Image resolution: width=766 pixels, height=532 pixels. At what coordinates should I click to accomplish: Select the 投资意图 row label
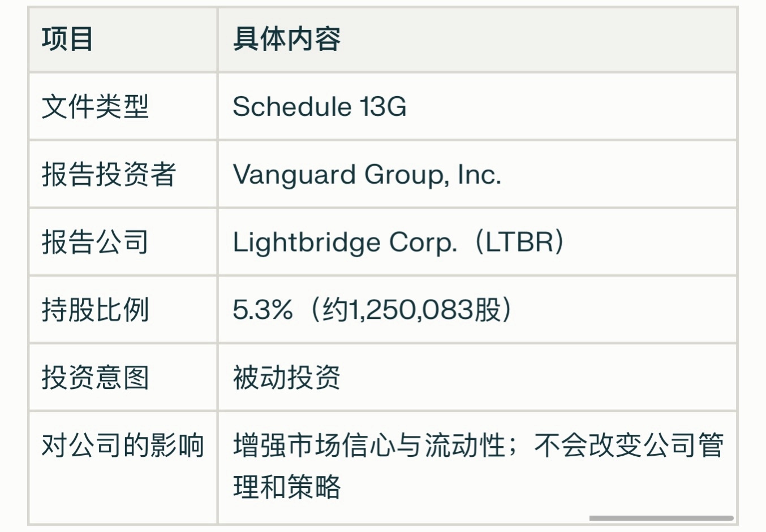coord(95,378)
